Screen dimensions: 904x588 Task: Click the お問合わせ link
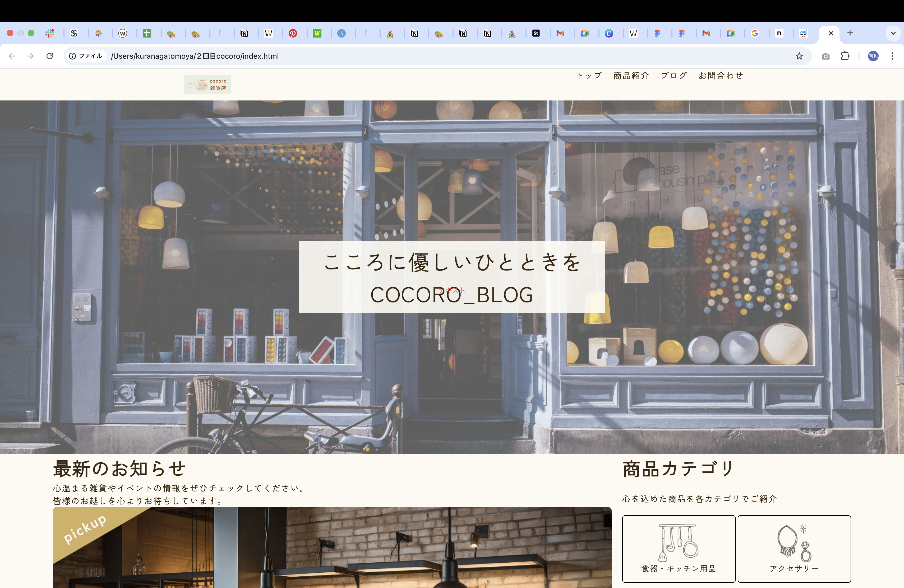pyautogui.click(x=720, y=76)
